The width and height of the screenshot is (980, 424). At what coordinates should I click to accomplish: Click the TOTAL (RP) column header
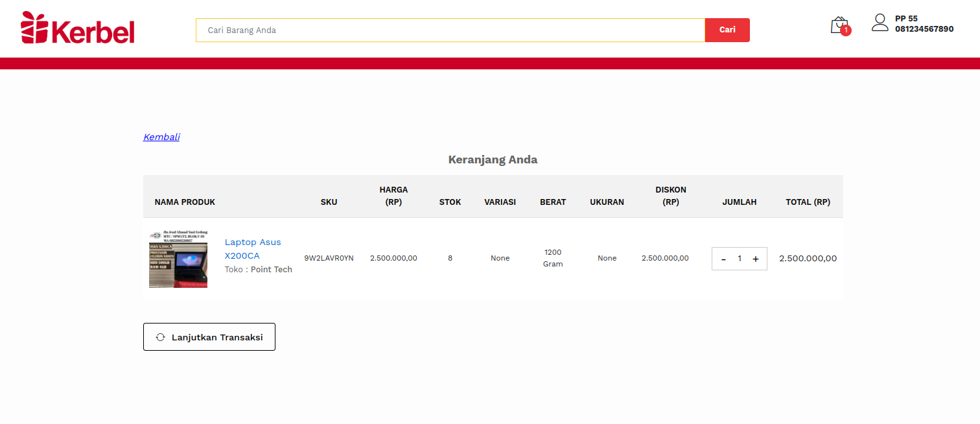[x=808, y=202]
